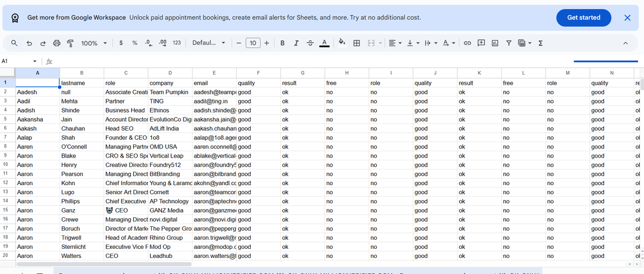The width and height of the screenshot is (644, 274).
Task: Click the scroll left arrow at bottom
Action: [x=631, y=264]
